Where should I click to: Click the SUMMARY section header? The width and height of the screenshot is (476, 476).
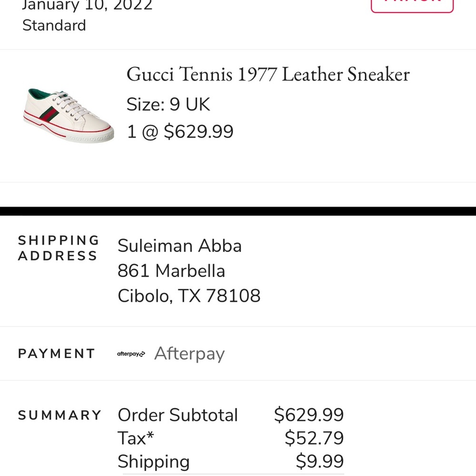click(x=59, y=415)
